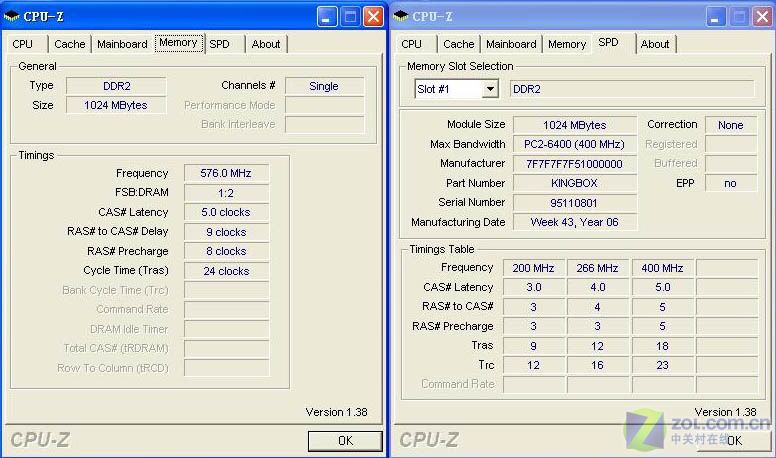This screenshot has width=776, height=458.
Task: Click OK button in left CPU-Z window
Action: point(345,441)
